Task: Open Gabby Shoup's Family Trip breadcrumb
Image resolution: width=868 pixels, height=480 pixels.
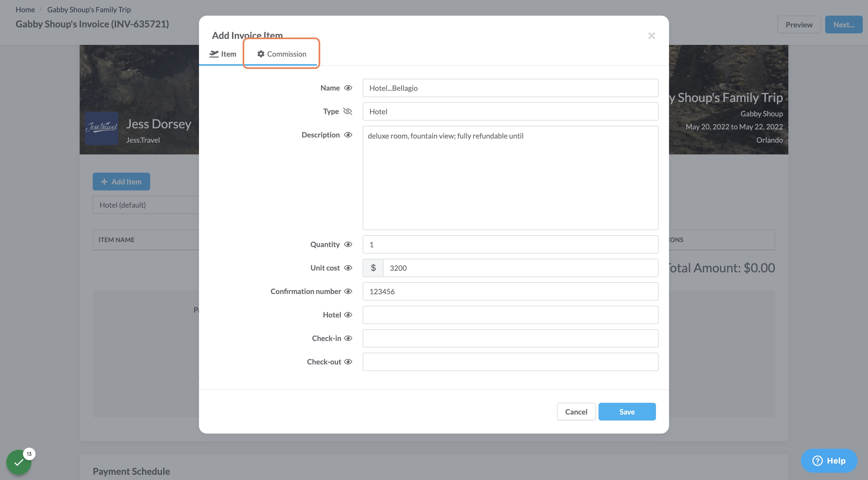Action: click(x=89, y=9)
